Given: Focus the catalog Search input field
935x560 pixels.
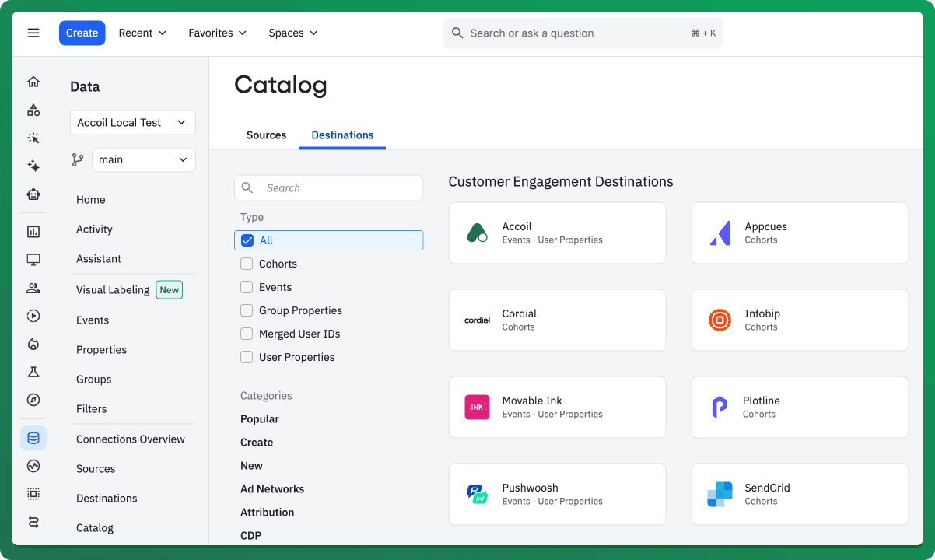Looking at the screenshot, I should click(329, 187).
